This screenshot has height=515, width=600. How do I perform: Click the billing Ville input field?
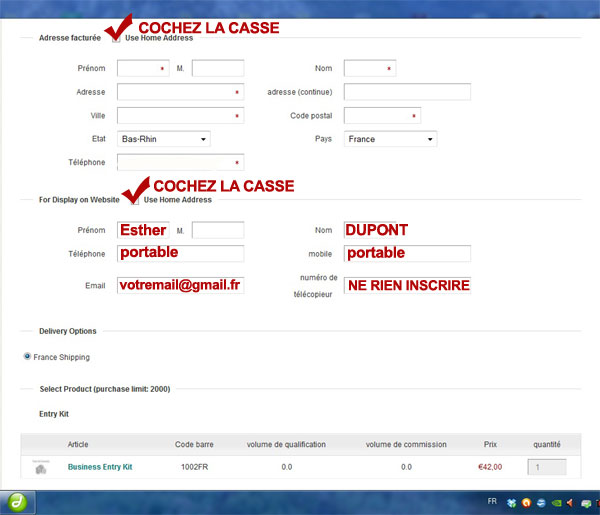pyautogui.click(x=180, y=116)
